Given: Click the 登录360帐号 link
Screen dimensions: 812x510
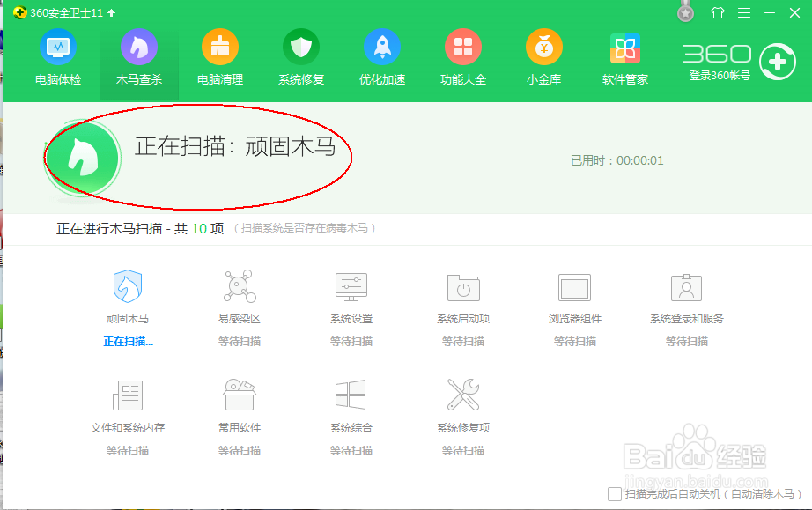Looking at the screenshot, I should click(720, 76).
